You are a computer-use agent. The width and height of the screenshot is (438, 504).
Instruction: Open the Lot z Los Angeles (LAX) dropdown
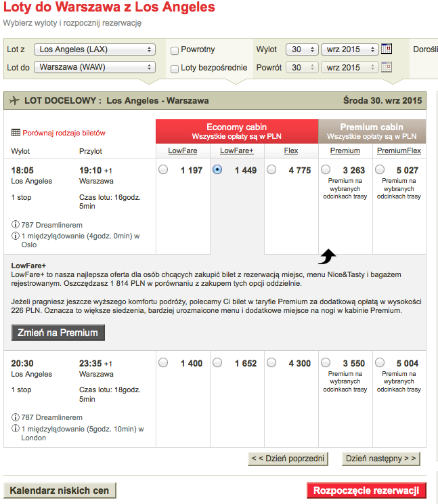coord(95,49)
